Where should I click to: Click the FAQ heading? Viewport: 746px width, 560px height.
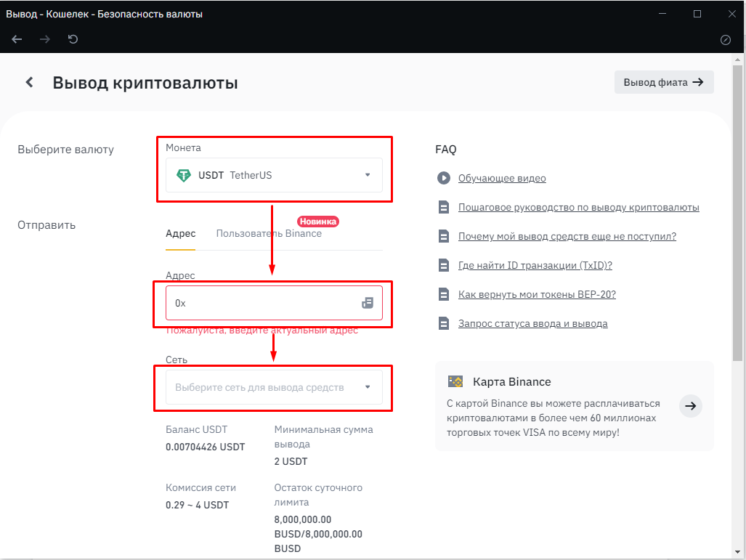tap(446, 150)
